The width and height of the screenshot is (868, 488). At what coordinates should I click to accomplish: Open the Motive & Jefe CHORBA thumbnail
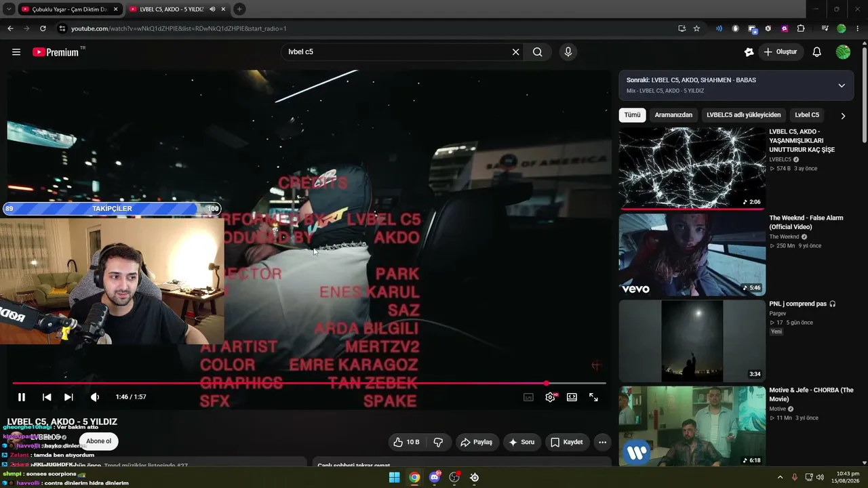click(x=692, y=426)
